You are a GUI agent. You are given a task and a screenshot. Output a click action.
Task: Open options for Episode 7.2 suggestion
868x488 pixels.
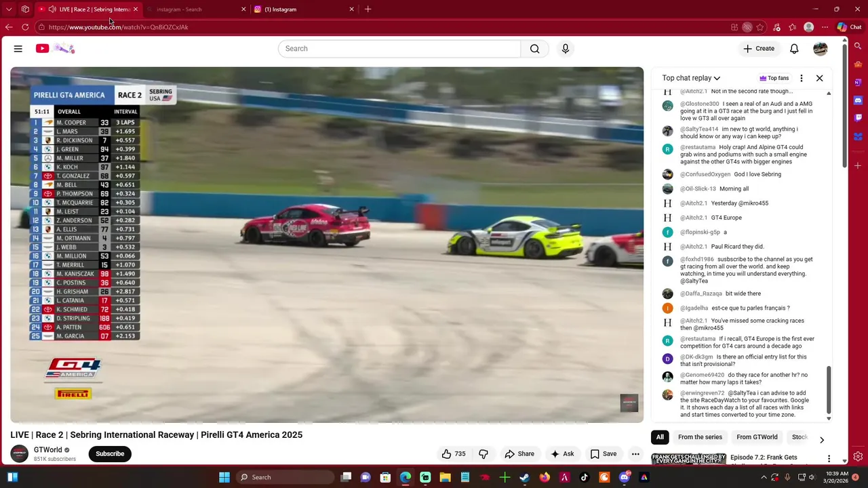(829, 458)
